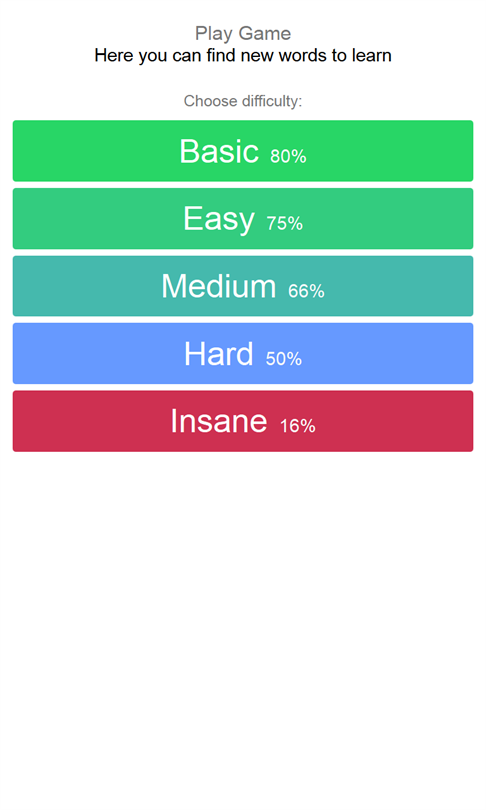The width and height of the screenshot is (486, 810).
Task: Tap the 16% label beside Insane
Action: click(297, 426)
